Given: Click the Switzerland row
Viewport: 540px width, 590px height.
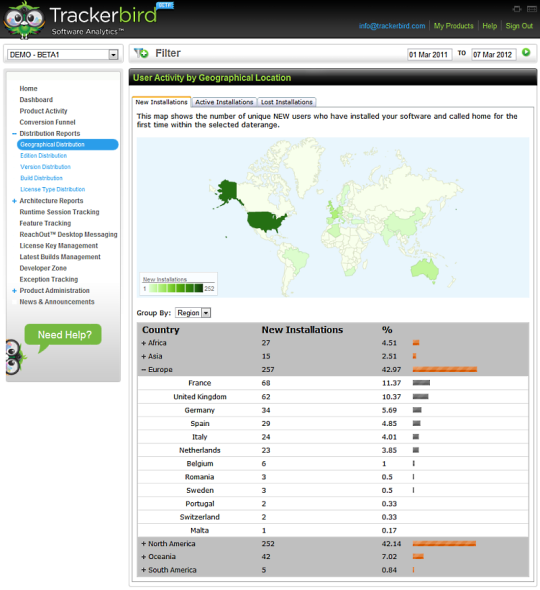Looking at the screenshot, I should coord(333,517).
